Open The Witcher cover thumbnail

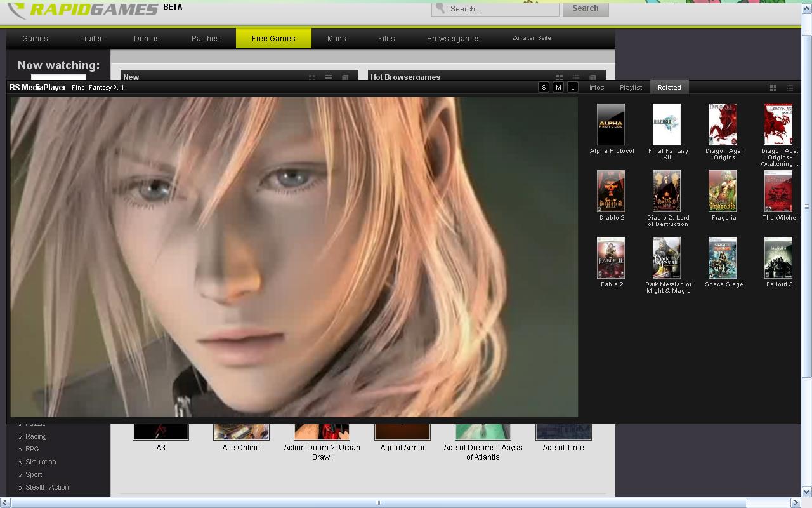(x=778, y=191)
